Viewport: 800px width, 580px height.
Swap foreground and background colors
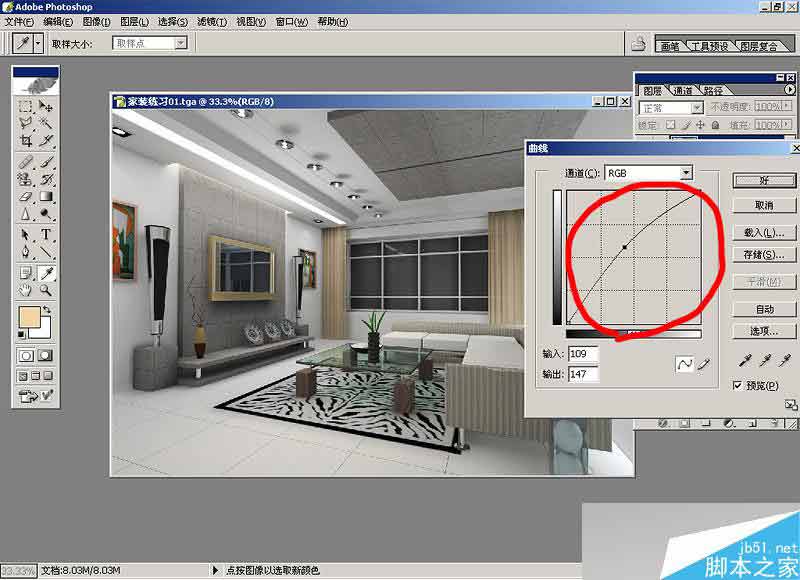[x=46, y=309]
